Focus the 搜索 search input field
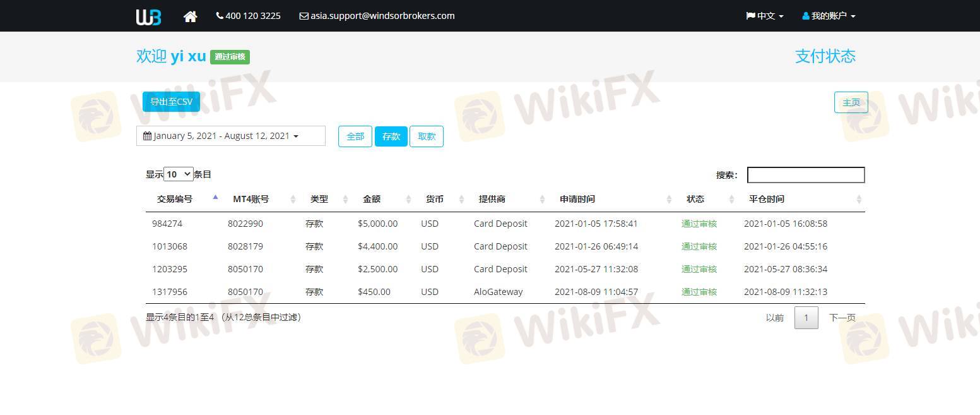This screenshot has height=415, width=980. pyautogui.click(x=805, y=175)
